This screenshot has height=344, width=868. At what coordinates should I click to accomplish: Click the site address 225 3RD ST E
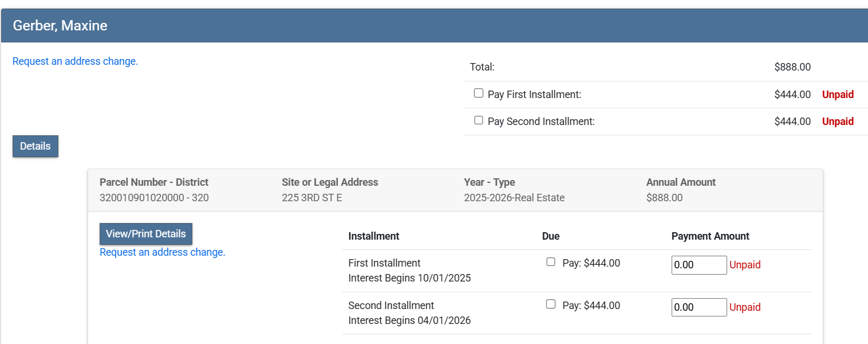pos(312,198)
